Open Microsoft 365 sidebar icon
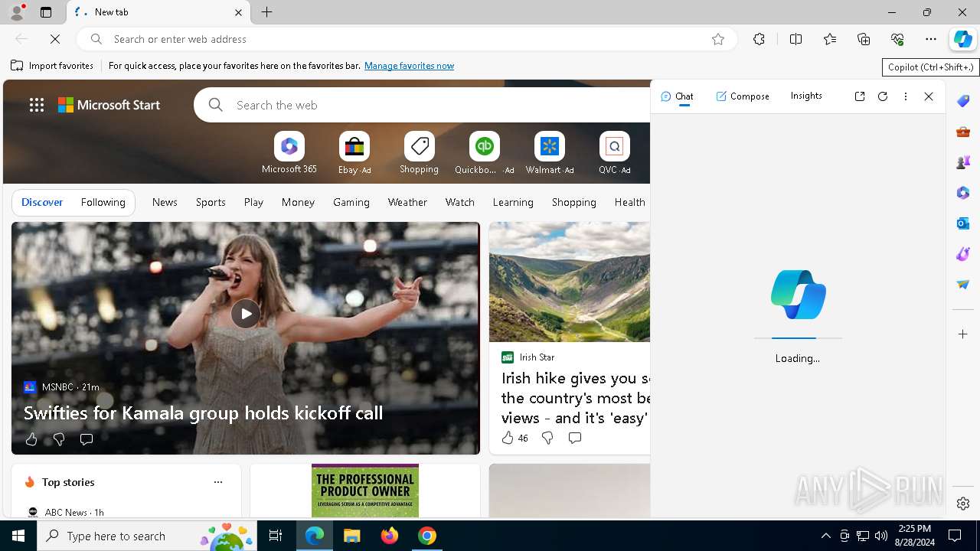This screenshot has width=980, height=551. tap(963, 193)
